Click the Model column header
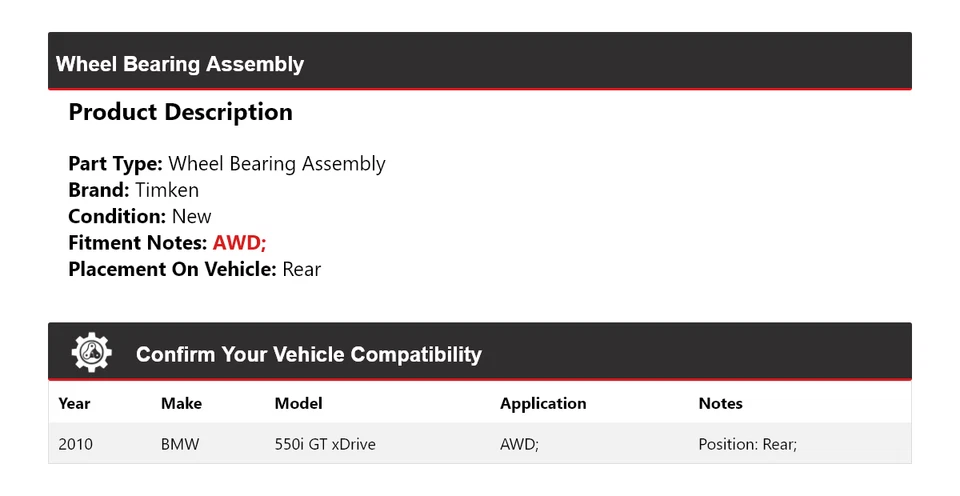 point(298,404)
